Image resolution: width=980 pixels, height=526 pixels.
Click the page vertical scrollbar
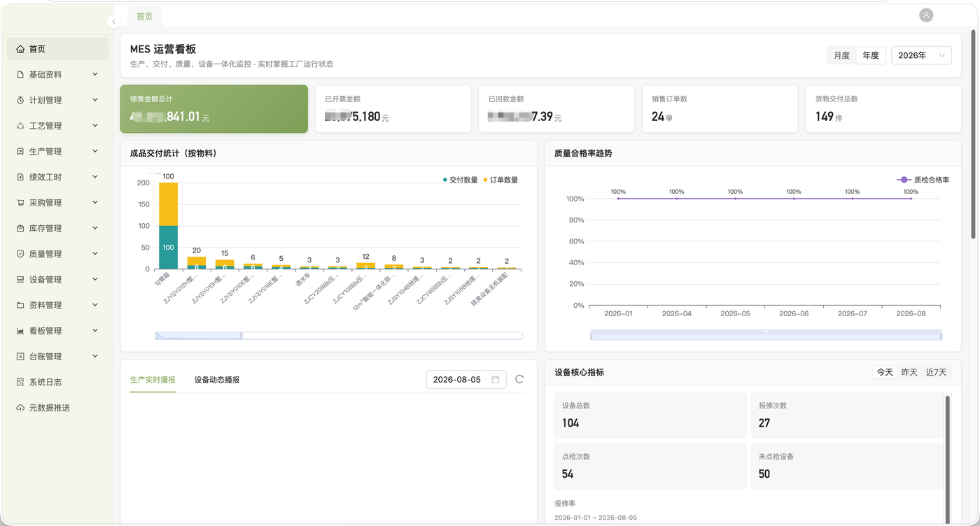click(973, 133)
